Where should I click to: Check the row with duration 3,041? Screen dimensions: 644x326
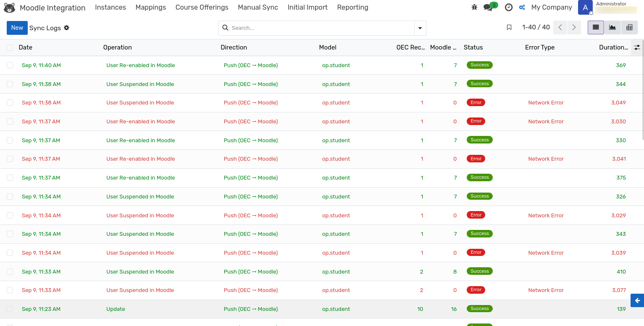[10, 159]
